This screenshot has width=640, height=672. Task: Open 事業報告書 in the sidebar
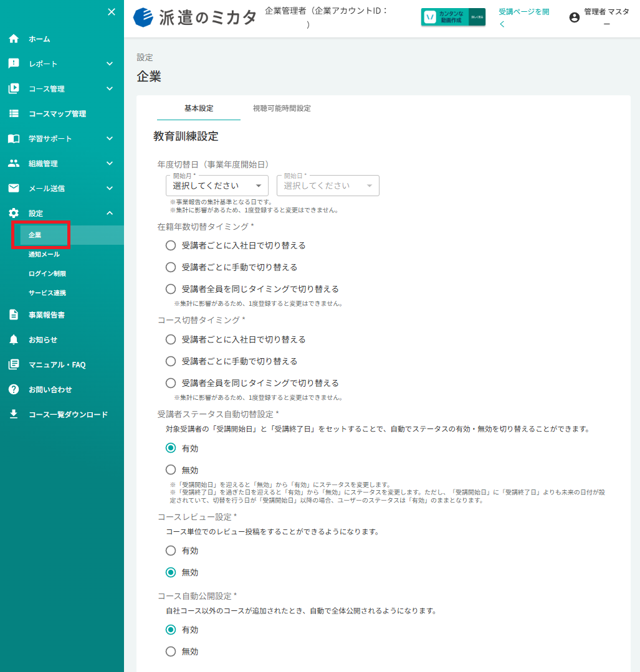(x=47, y=315)
